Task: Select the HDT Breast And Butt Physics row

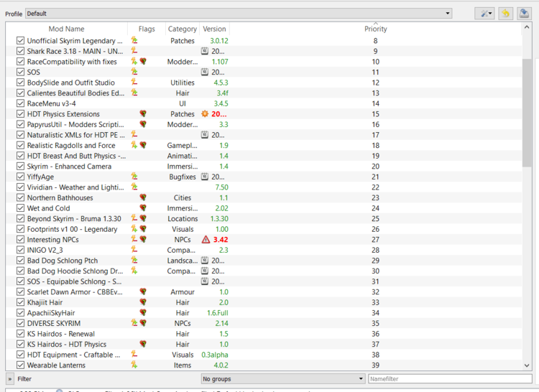Action: click(x=264, y=156)
